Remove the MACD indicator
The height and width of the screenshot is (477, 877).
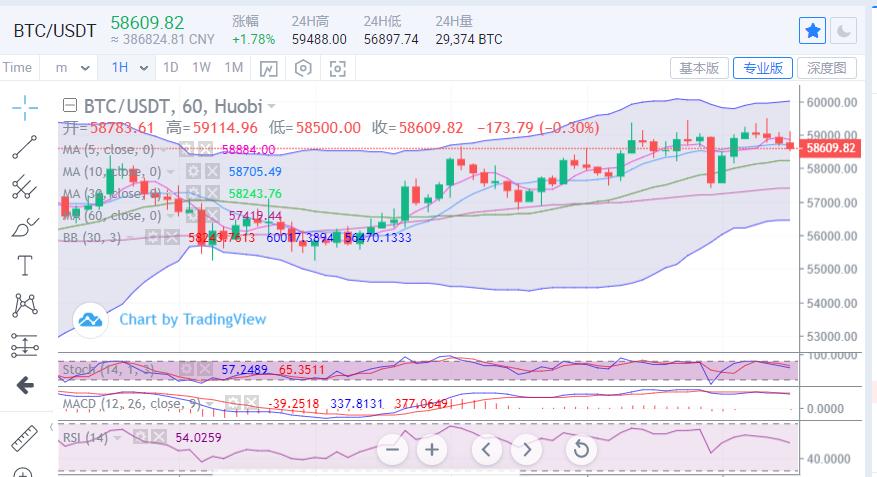252,403
